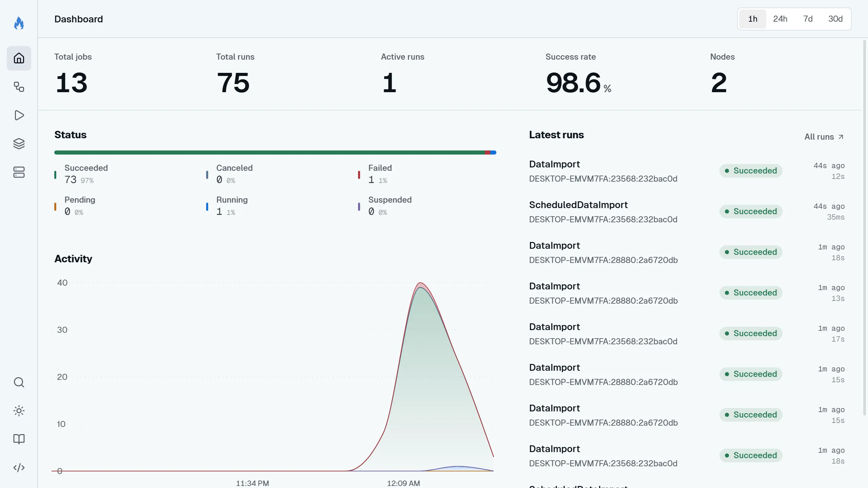Image resolution: width=868 pixels, height=488 pixels.
Task: Click the Succeeded badge on the 35ms run
Action: tap(751, 211)
